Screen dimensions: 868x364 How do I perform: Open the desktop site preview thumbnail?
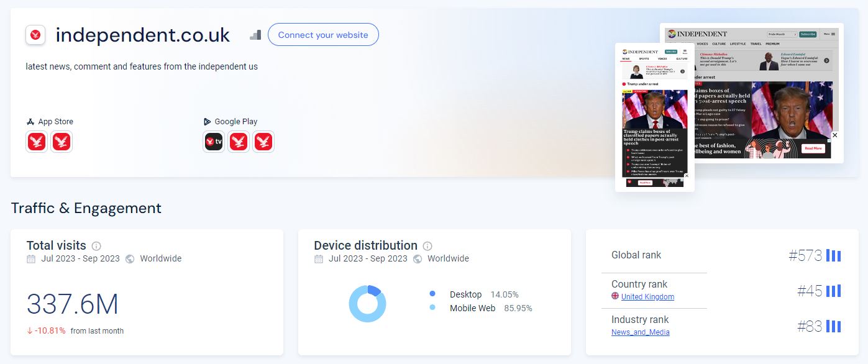[x=752, y=93]
